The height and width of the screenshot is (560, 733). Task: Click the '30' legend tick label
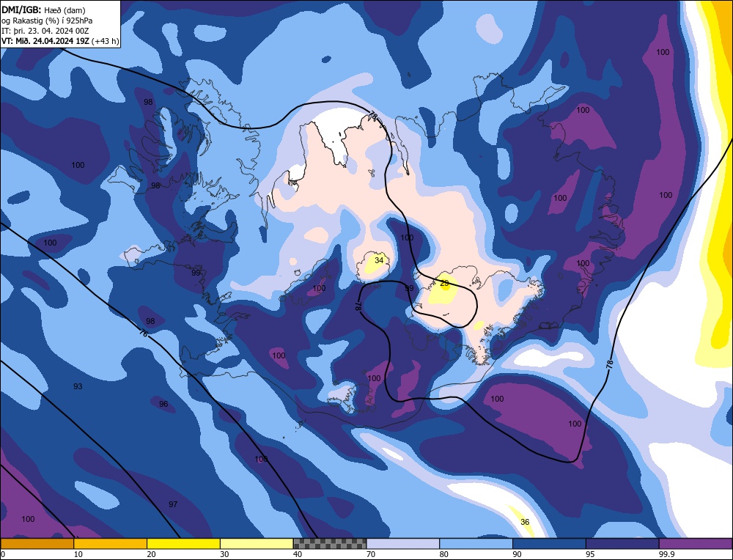coord(224,554)
